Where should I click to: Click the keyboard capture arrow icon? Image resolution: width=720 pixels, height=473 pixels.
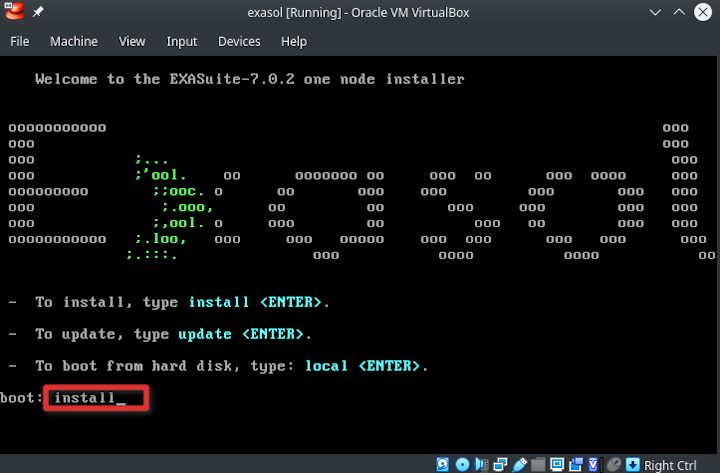[632, 464]
